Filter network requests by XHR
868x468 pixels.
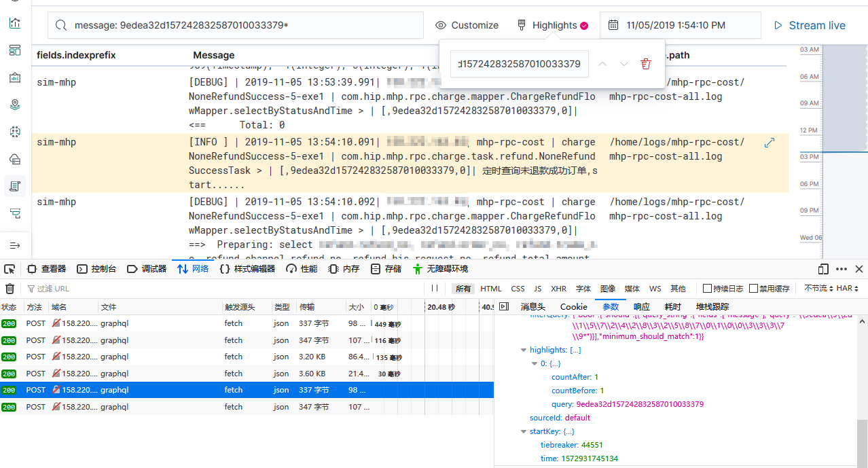point(559,289)
